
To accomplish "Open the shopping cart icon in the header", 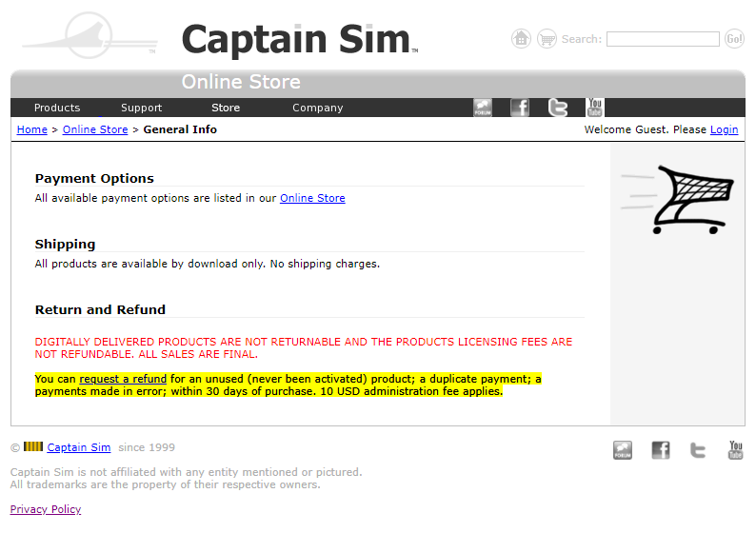I will (x=547, y=39).
